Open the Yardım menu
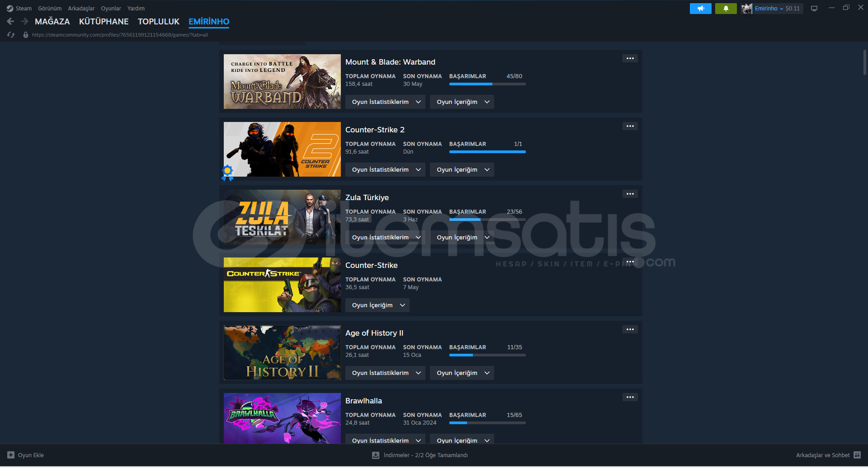Image resolution: width=868 pixels, height=468 pixels. click(136, 9)
